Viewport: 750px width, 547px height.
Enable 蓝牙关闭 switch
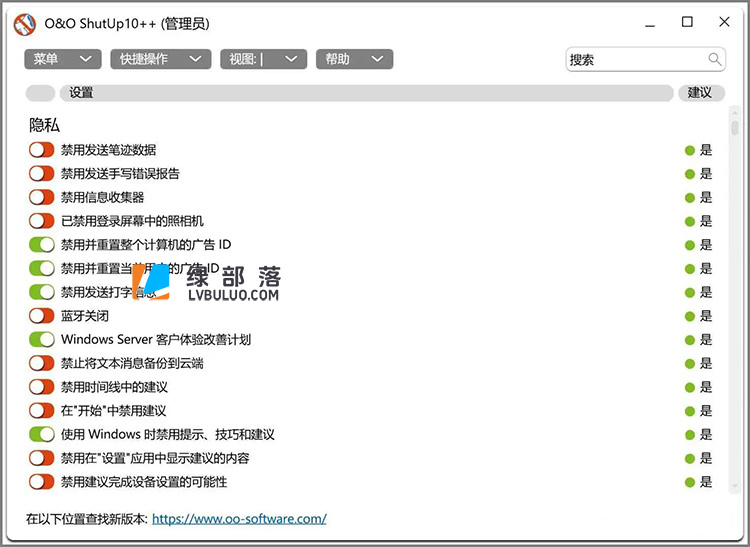tap(42, 316)
